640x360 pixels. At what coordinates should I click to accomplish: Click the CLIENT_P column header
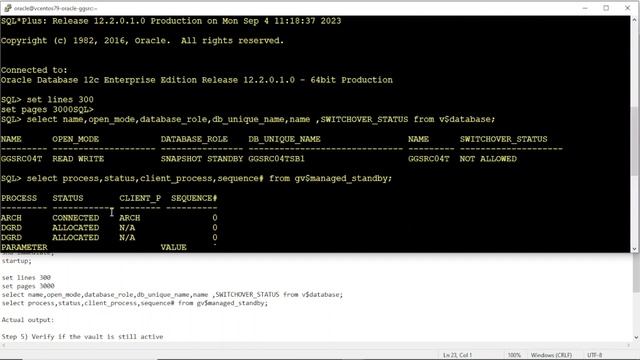140,198
